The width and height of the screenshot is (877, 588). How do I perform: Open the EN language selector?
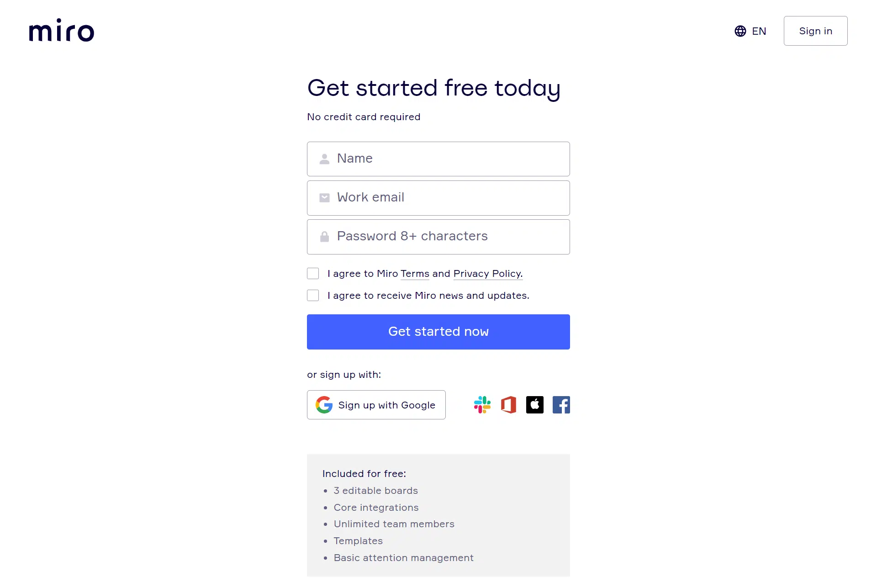click(x=759, y=31)
